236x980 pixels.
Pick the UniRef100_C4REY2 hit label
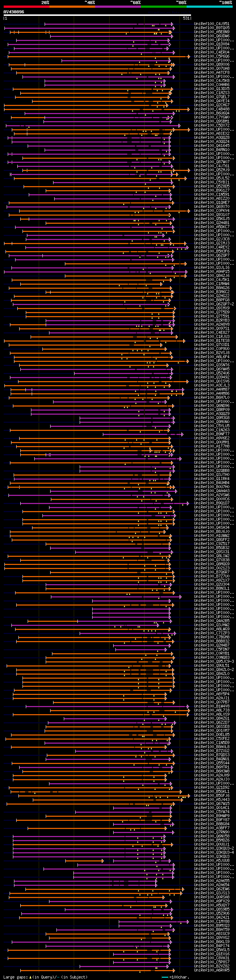pyautogui.click(x=212, y=247)
